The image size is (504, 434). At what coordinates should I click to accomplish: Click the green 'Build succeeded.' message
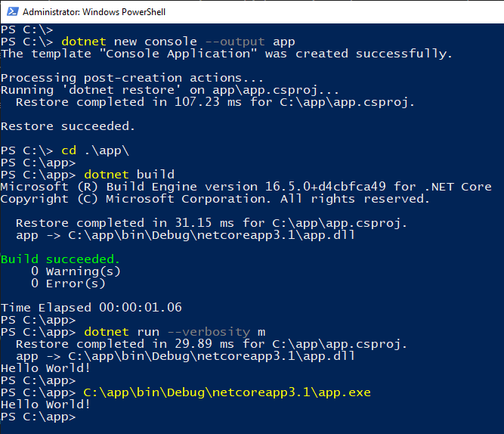[60, 259]
